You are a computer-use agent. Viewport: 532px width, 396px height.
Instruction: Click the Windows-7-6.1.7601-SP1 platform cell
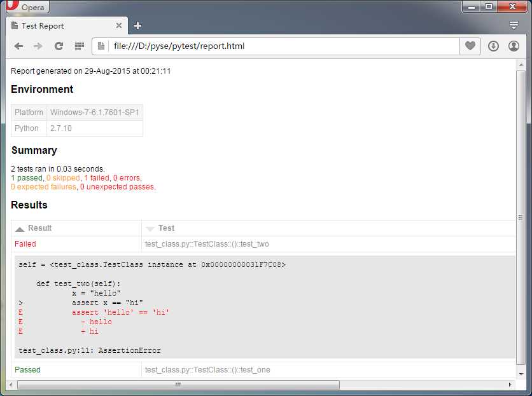click(95, 113)
